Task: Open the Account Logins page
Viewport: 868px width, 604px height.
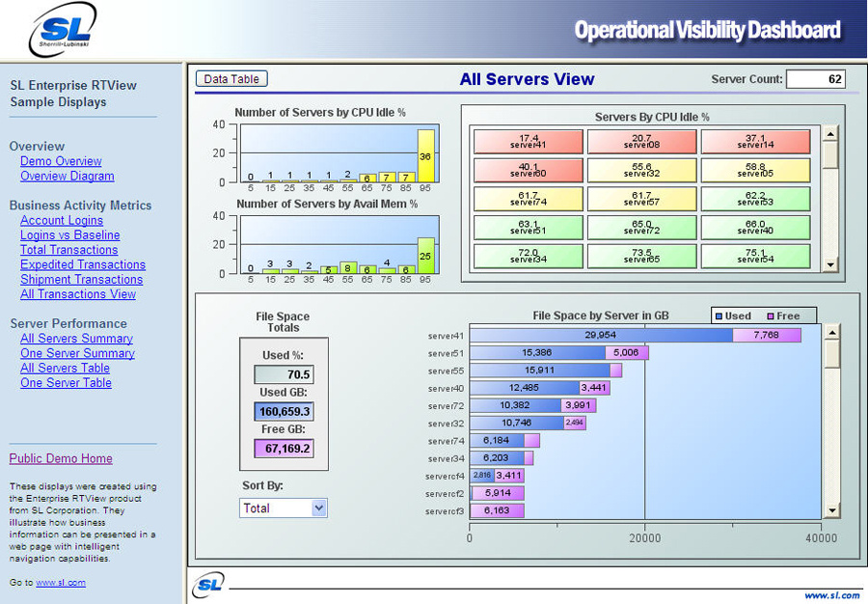Action: click(x=62, y=220)
